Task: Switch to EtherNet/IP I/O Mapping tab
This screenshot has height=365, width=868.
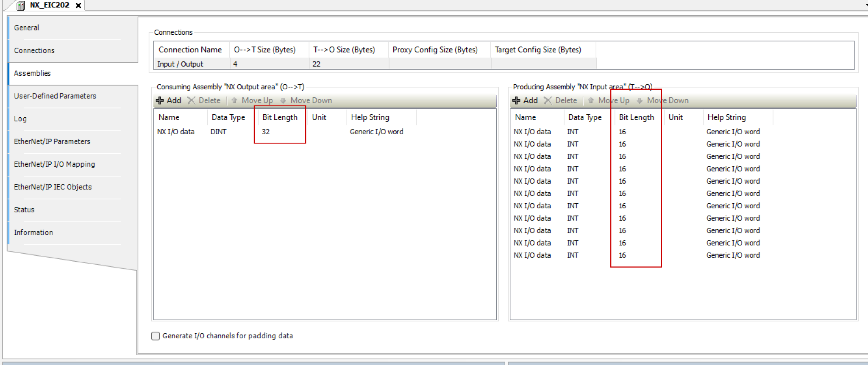Action: click(54, 164)
